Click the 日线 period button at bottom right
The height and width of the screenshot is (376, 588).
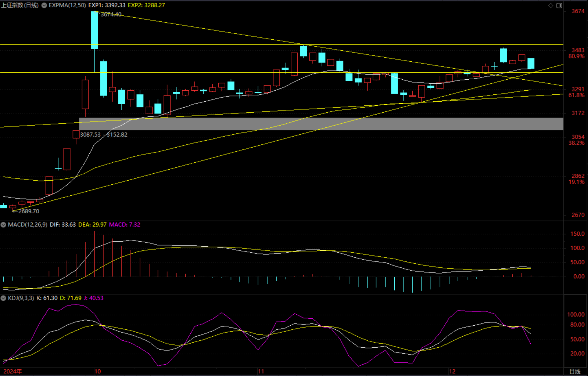[575, 371]
